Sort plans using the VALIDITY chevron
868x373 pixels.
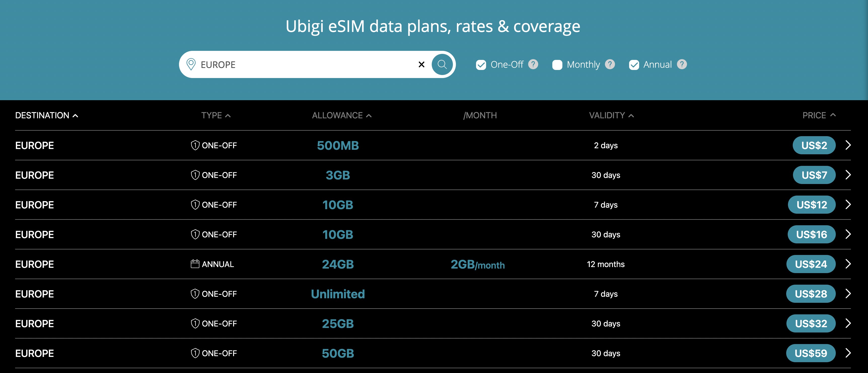(x=631, y=115)
